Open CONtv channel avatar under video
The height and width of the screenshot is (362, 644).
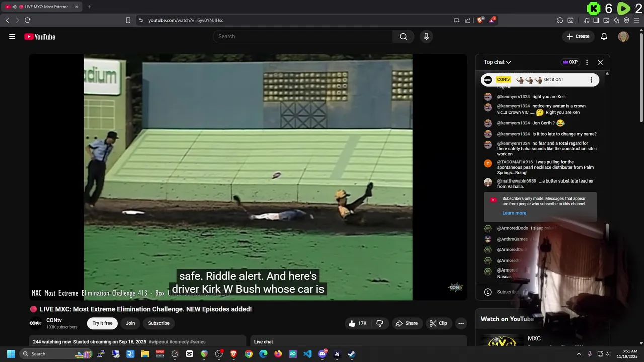tap(35, 323)
